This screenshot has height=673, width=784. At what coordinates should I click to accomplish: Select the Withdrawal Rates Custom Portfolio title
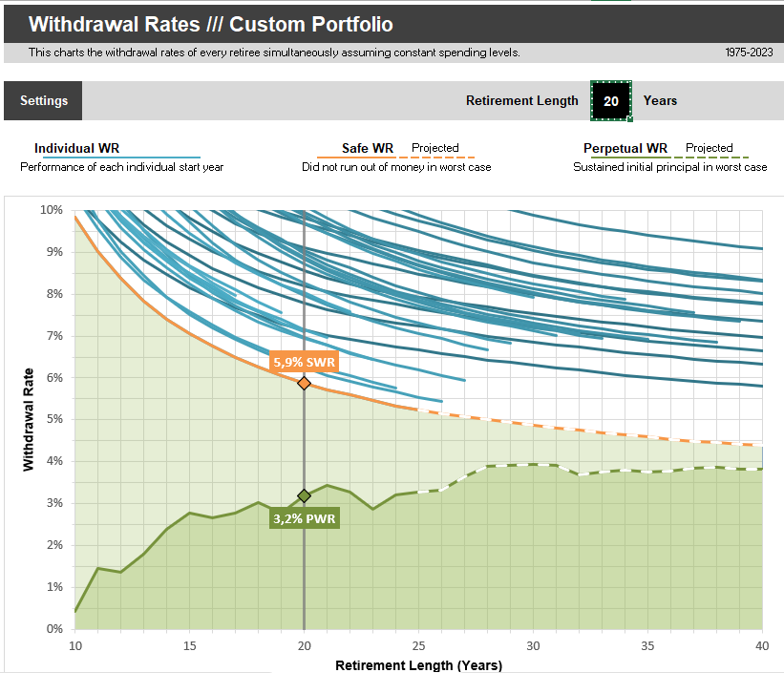point(211,25)
